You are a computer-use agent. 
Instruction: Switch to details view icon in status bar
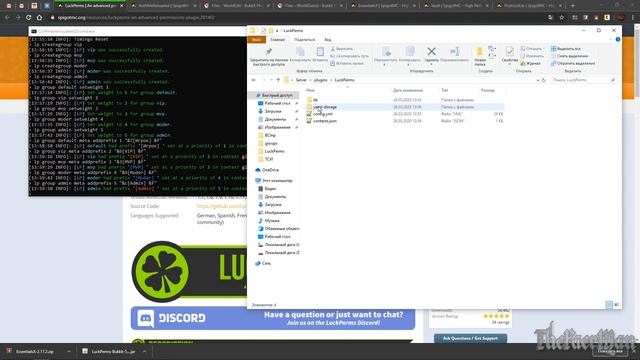[x=609, y=305]
